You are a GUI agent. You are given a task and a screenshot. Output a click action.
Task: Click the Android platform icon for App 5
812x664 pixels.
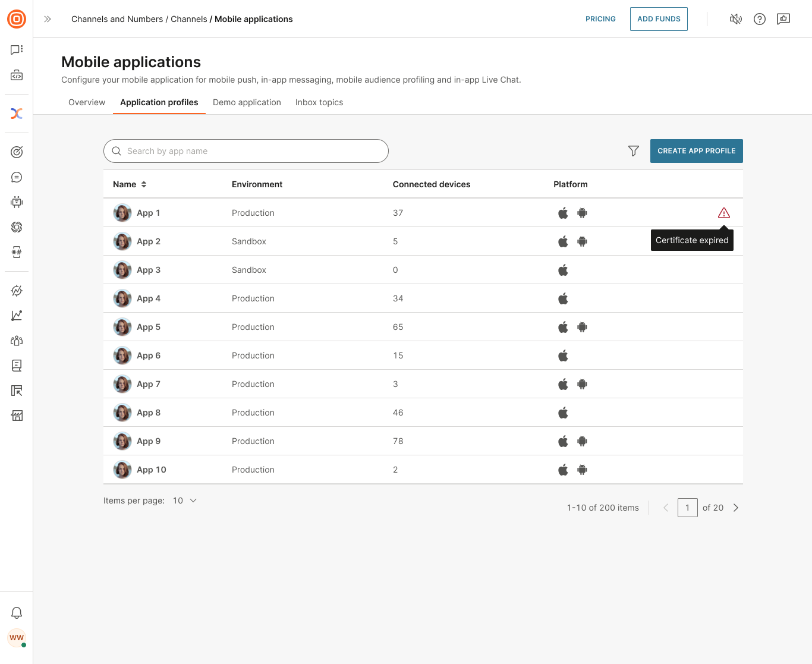(x=582, y=326)
